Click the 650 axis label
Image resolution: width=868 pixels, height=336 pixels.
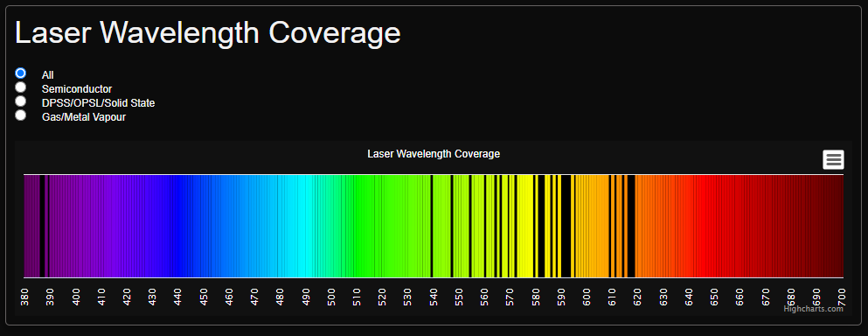pyautogui.click(x=715, y=297)
